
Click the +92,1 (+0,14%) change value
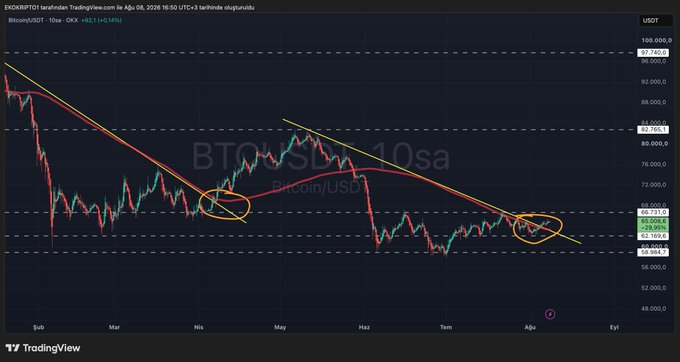[101, 20]
